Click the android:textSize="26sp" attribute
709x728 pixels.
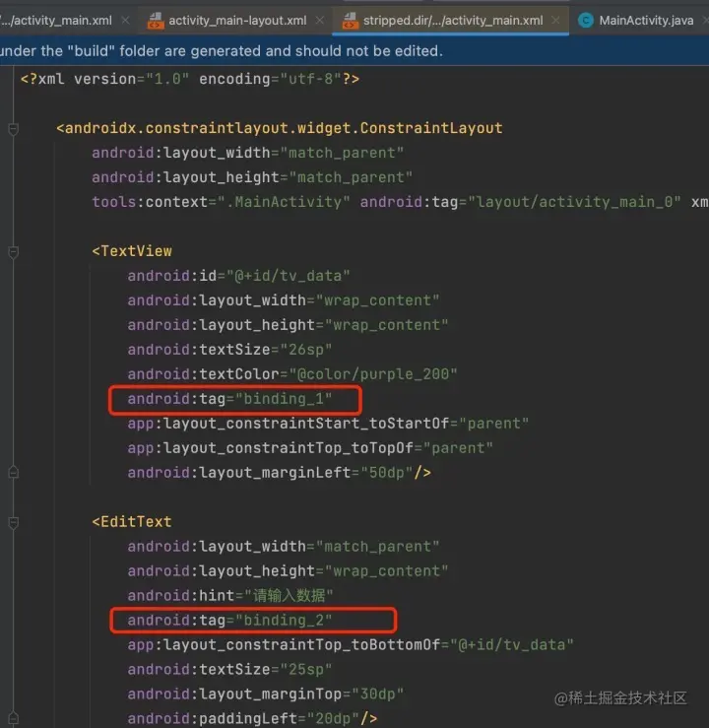(230, 350)
